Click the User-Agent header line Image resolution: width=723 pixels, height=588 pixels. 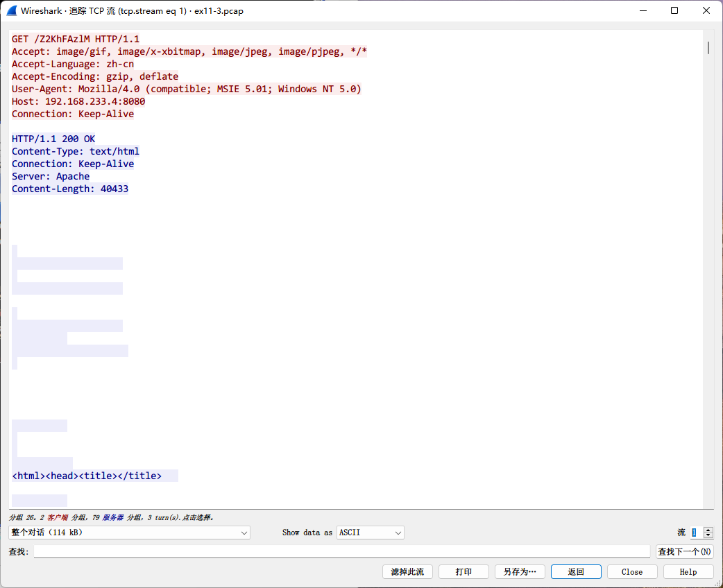coord(186,89)
